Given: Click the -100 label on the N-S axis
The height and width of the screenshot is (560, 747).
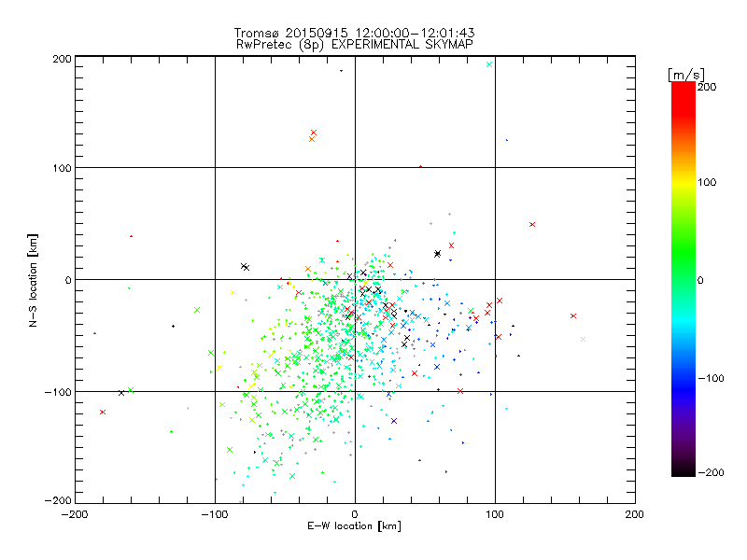Looking at the screenshot, I should tap(58, 392).
